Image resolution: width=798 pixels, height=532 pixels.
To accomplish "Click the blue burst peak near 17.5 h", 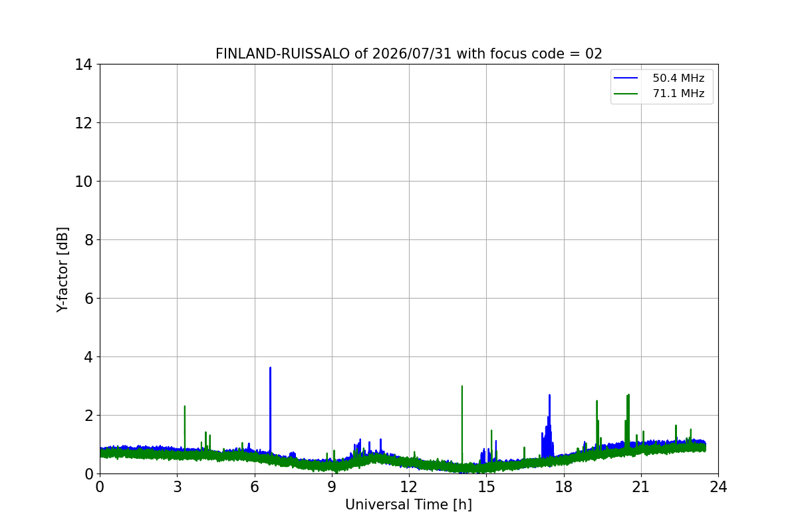I will pyautogui.click(x=549, y=396).
